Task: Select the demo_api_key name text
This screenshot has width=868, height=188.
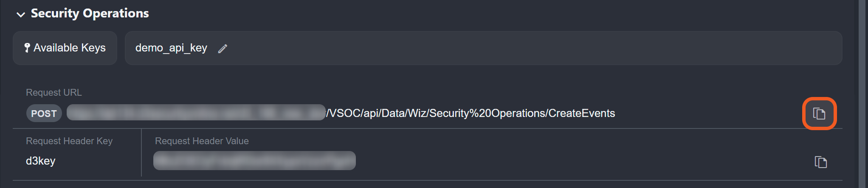Action: click(x=171, y=48)
